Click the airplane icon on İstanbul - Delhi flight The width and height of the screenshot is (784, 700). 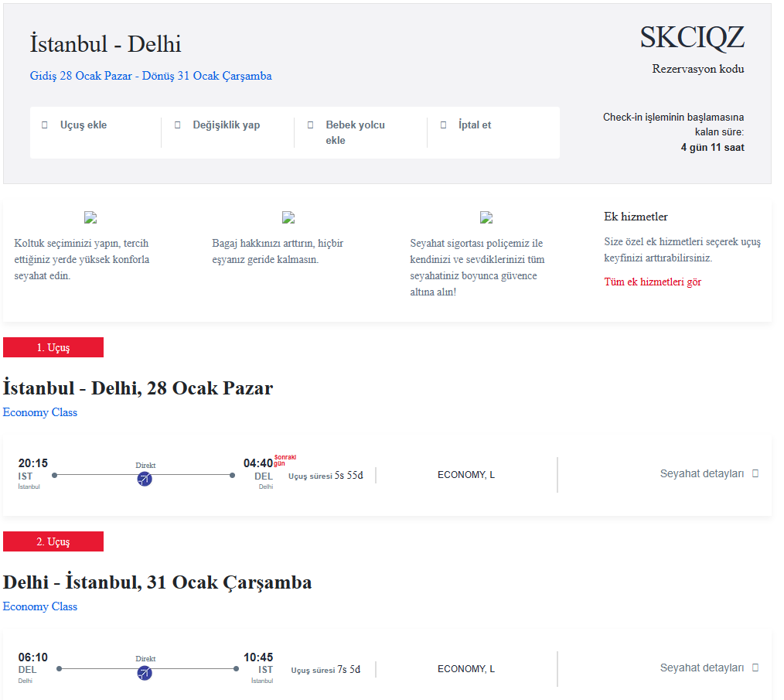tap(145, 480)
